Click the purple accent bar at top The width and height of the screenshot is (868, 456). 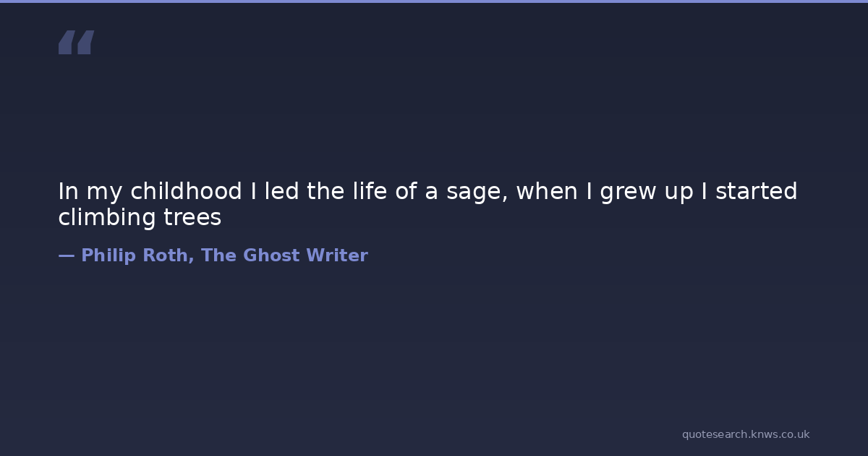pos(434,1)
